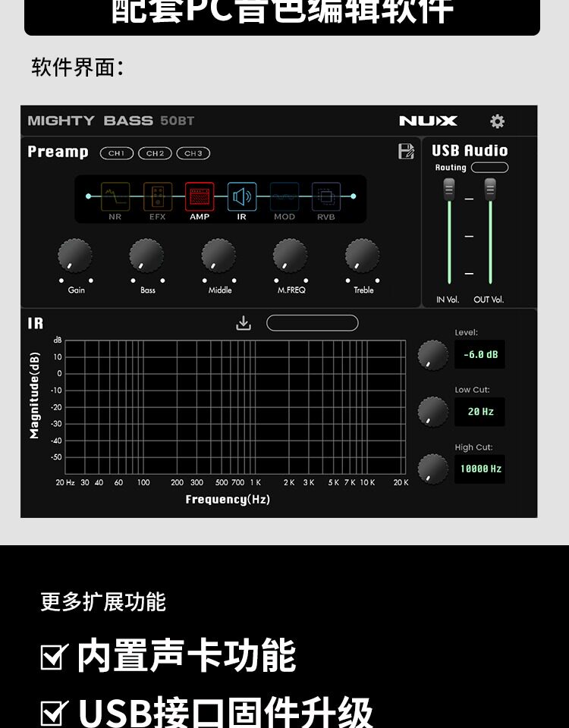The width and height of the screenshot is (569, 728).
Task: Open the USB Audio Routing selector
Action: pyautogui.click(x=489, y=168)
